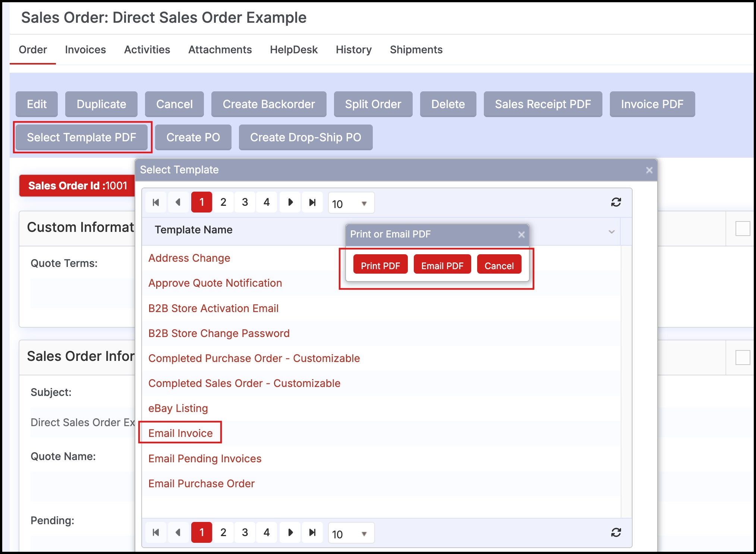Generate Sales Receipt PDF
Image resolution: width=756 pixels, height=554 pixels.
point(543,104)
